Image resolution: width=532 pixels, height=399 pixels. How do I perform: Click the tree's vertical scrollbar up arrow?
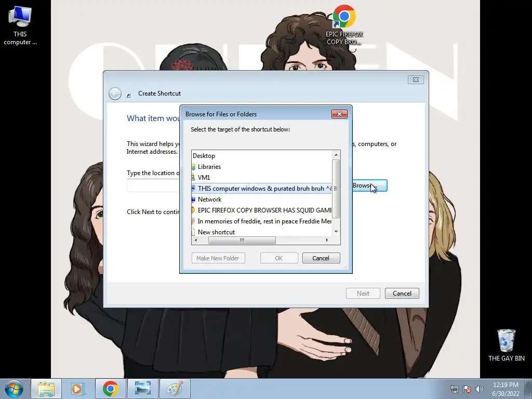pos(336,155)
